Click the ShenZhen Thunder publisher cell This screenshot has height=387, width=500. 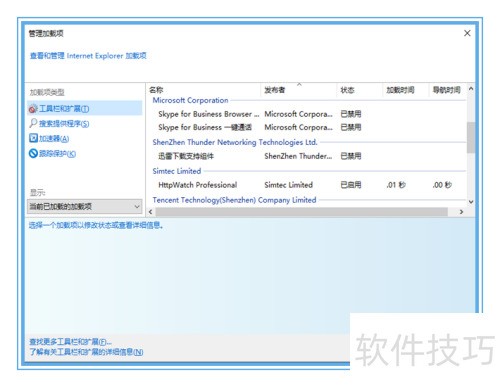coord(298,156)
